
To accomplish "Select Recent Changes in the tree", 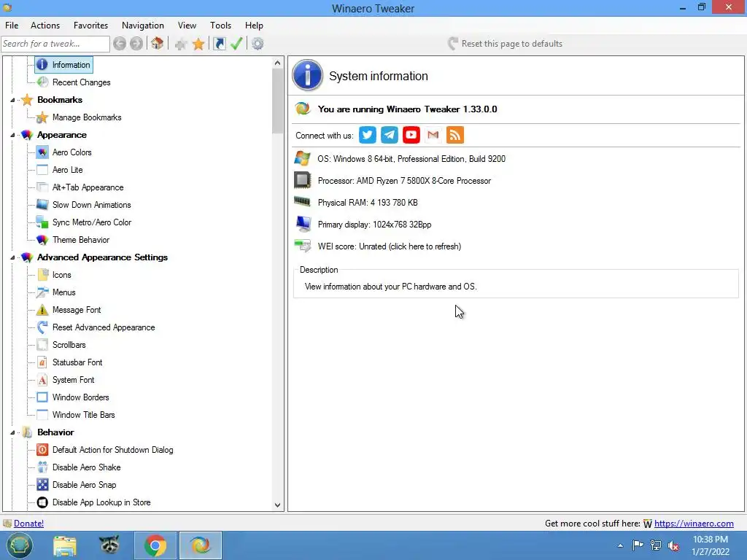I will pyautogui.click(x=82, y=82).
